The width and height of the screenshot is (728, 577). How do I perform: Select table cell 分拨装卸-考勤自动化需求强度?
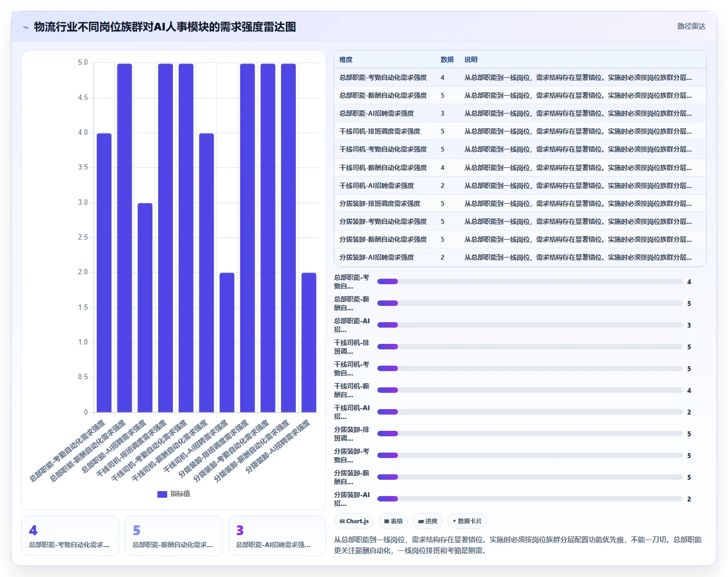coord(383,222)
